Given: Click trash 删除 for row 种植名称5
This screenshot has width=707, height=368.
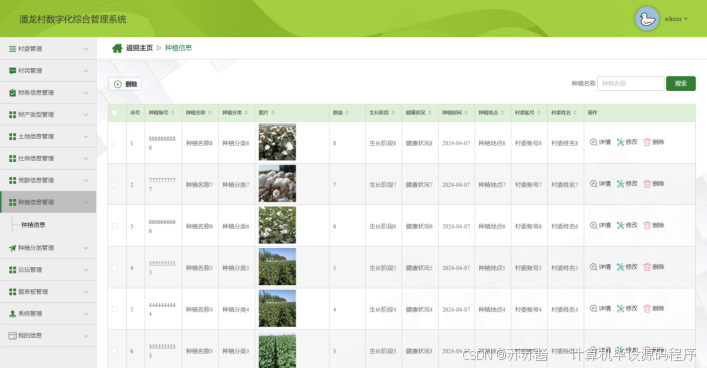Looking at the screenshot, I should coord(653,267).
